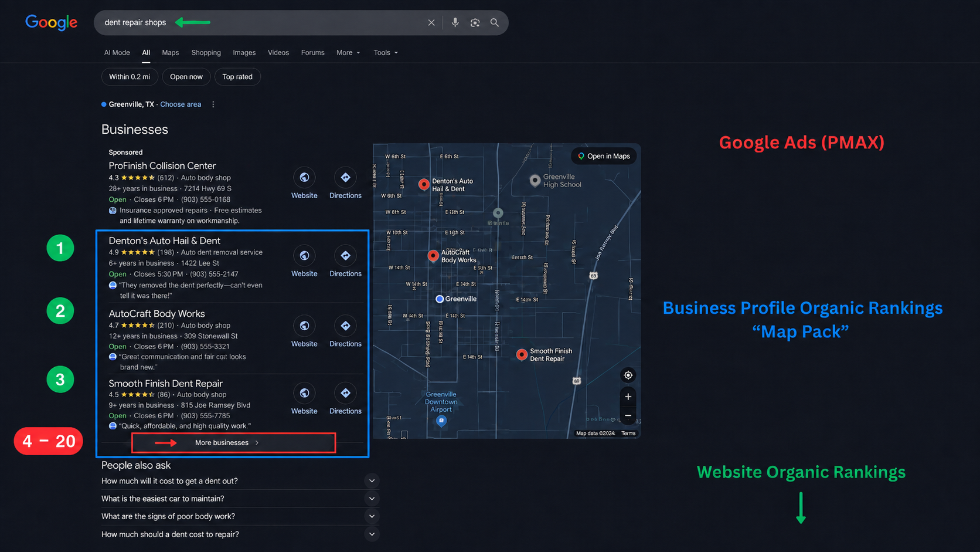
Task: Open Smooth Finish Dent Repair listing title
Action: click(166, 384)
